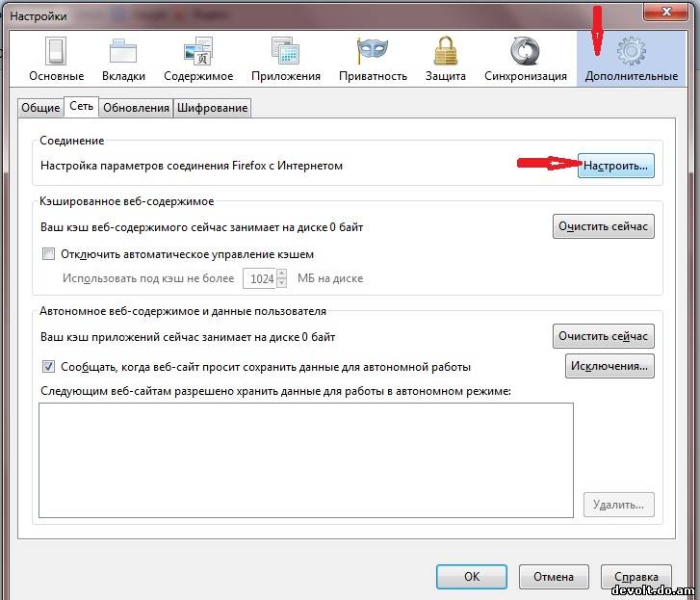This screenshot has width=700, height=600.
Task: Click the Настроить... connection button
Action: click(615, 166)
